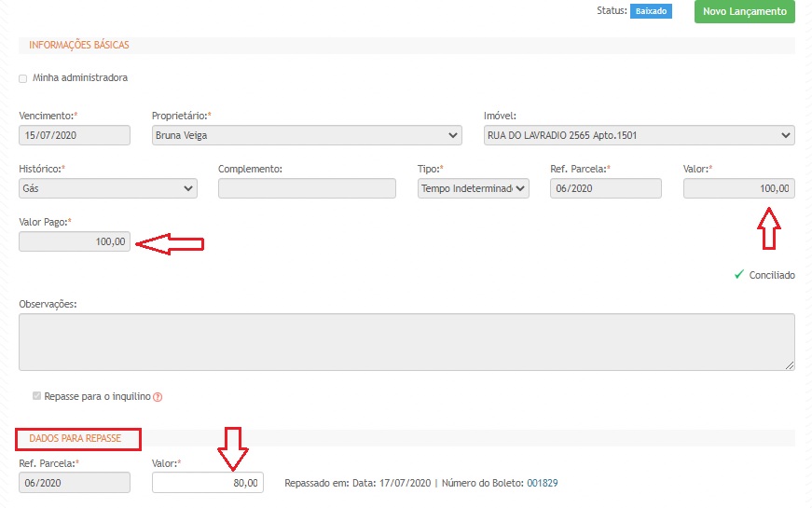Click the Ref. Parcela field under Dados para Repasse
The image size is (812, 508).
click(75, 482)
